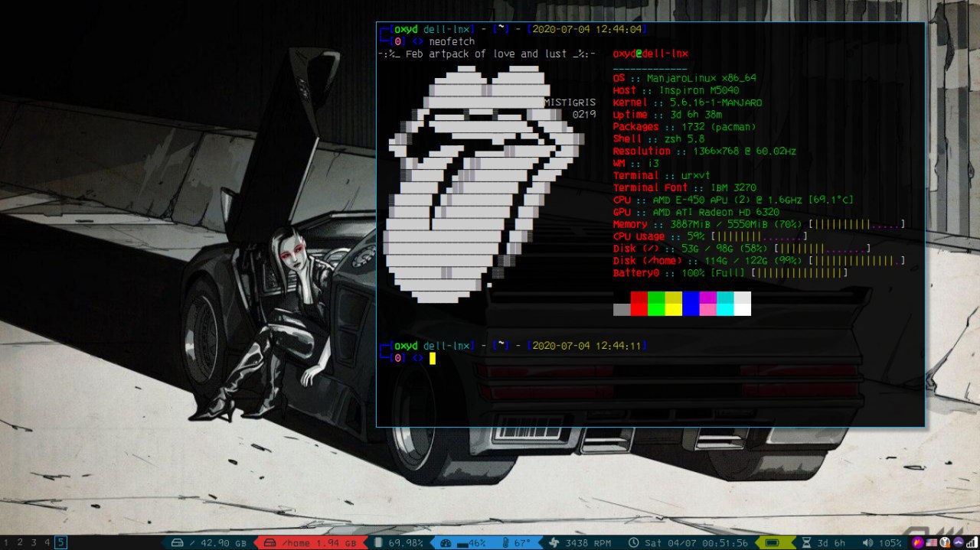Viewport: 980px width, 550px height.
Task: Click the 'GPU :: AMD ATI Radeon HD 6320' line
Action: click(697, 213)
